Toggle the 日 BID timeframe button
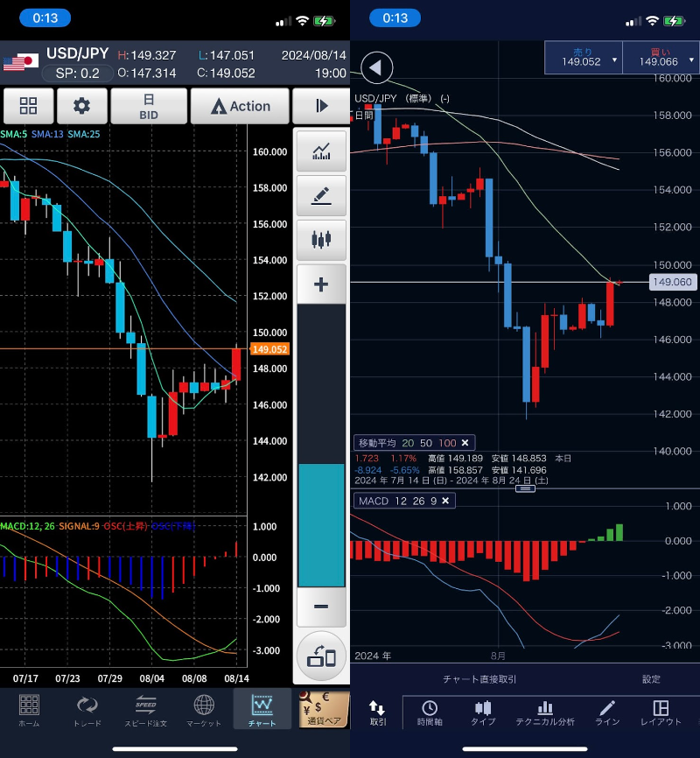This screenshot has height=758, width=700. pyautogui.click(x=149, y=106)
